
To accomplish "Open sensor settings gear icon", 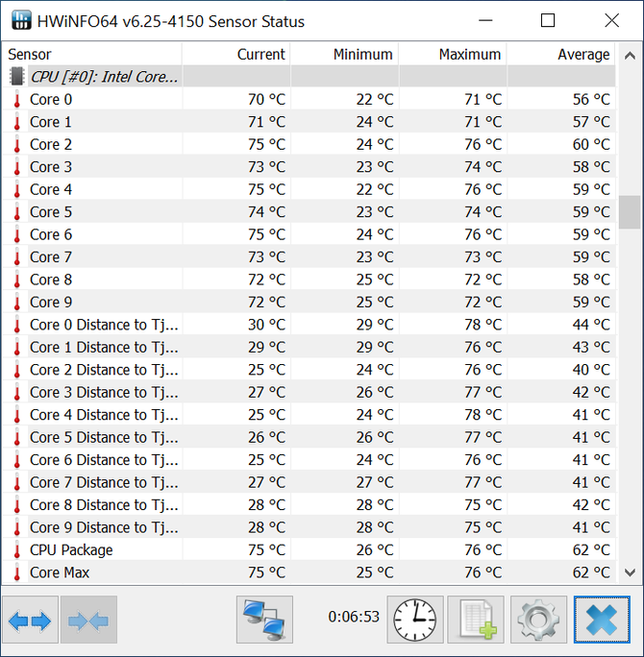I will [x=539, y=620].
